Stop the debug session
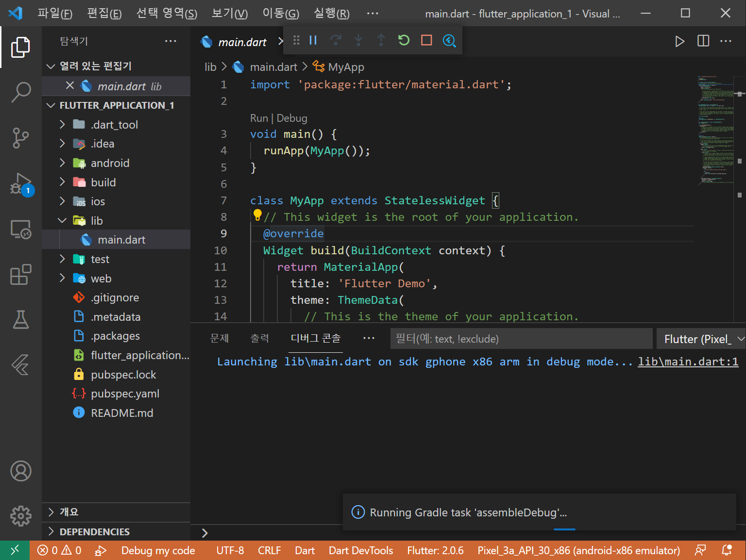Viewport: 746px width, 560px height. pyautogui.click(x=426, y=40)
